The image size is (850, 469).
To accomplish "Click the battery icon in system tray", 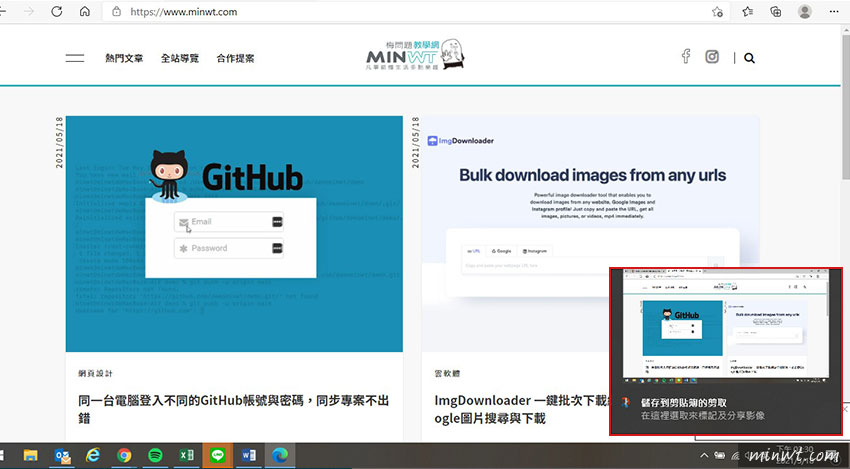I will (x=719, y=456).
